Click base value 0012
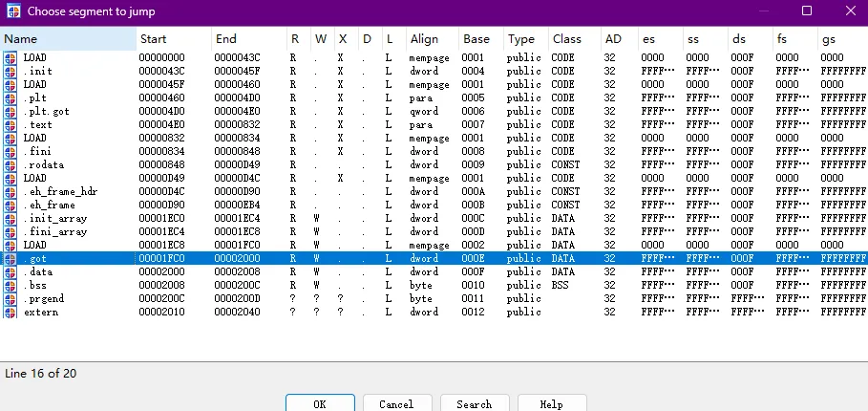 pyautogui.click(x=473, y=312)
